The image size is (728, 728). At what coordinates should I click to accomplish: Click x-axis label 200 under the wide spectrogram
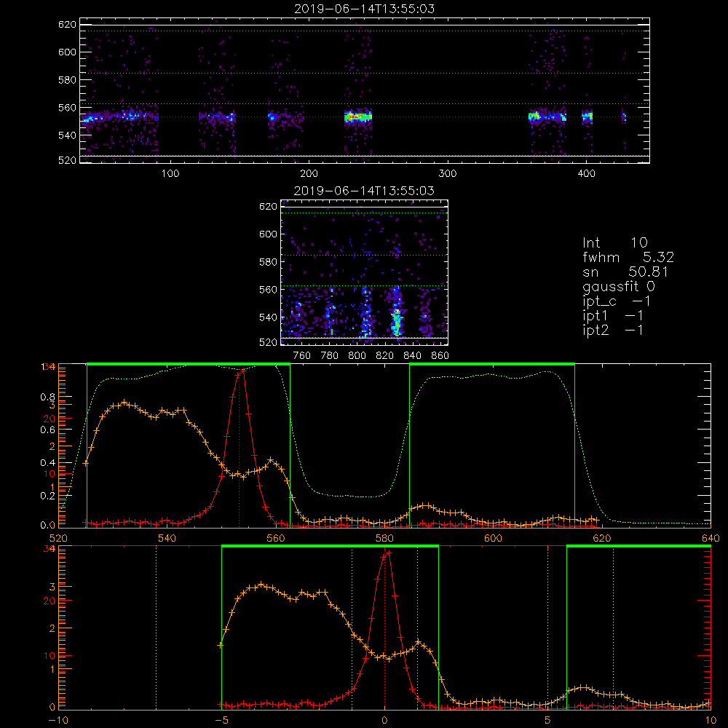pyautogui.click(x=309, y=174)
